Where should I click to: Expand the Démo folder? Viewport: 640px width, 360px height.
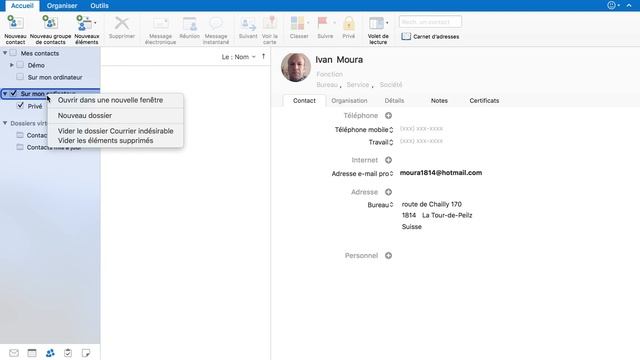pos(12,65)
